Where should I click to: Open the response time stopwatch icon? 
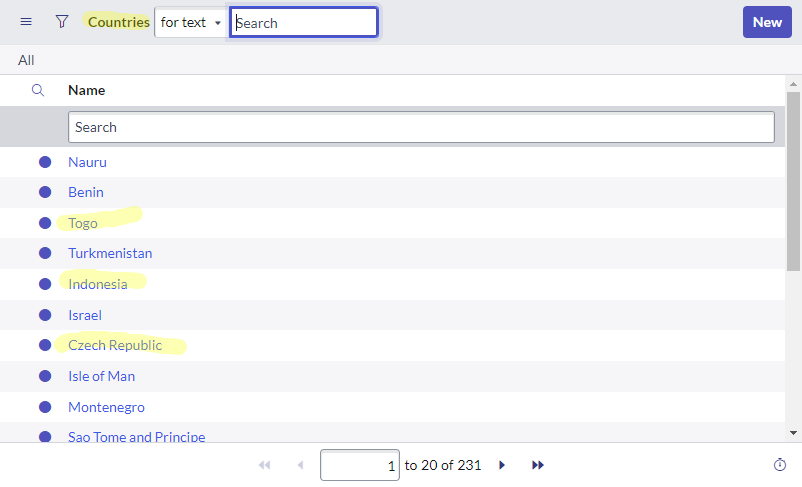(x=779, y=464)
